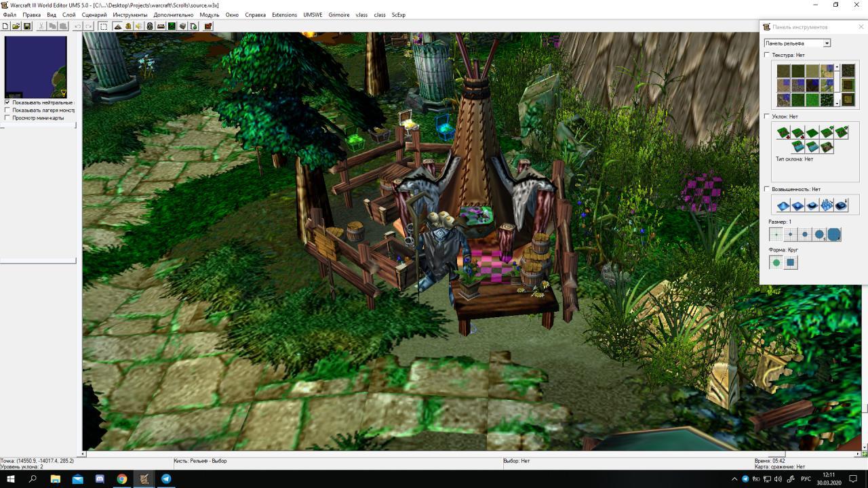The image size is (868, 488).
Task: Check Показывать лагеря монстров option
Action: (7, 110)
